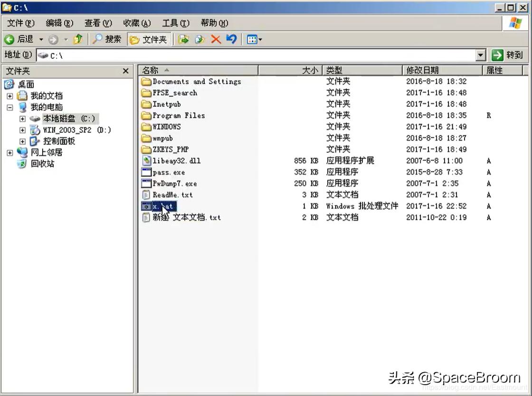Close the 文件夹 sidebar with its X button
Screen dimensions: 532x396
click(125, 71)
